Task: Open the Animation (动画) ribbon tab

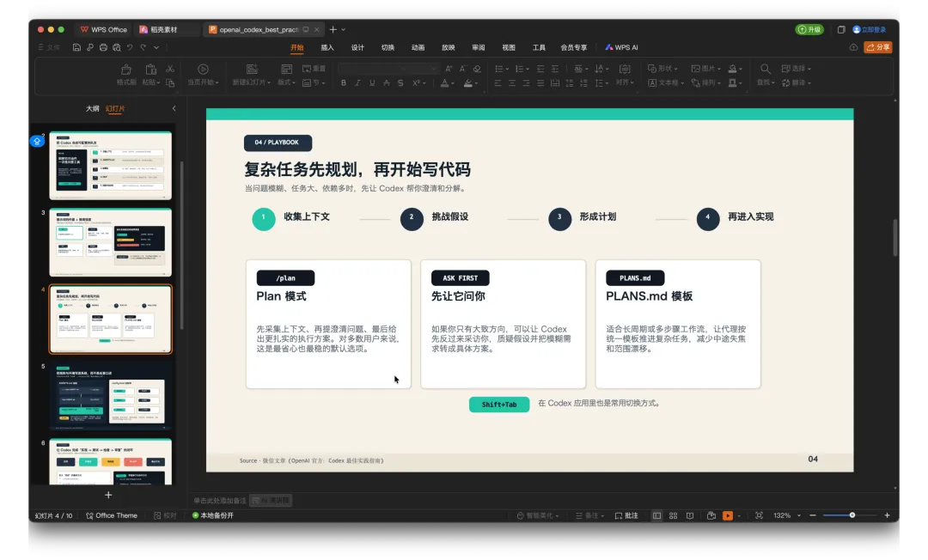Action: pos(418,47)
